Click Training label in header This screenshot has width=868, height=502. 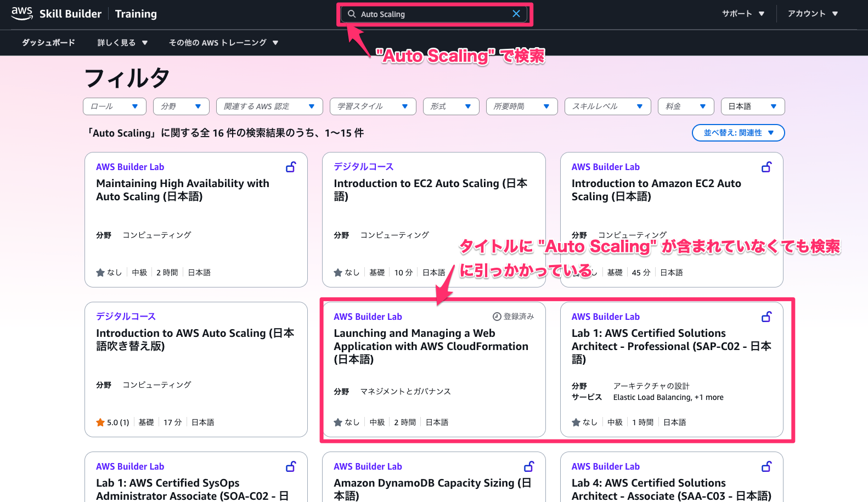pyautogui.click(x=136, y=14)
